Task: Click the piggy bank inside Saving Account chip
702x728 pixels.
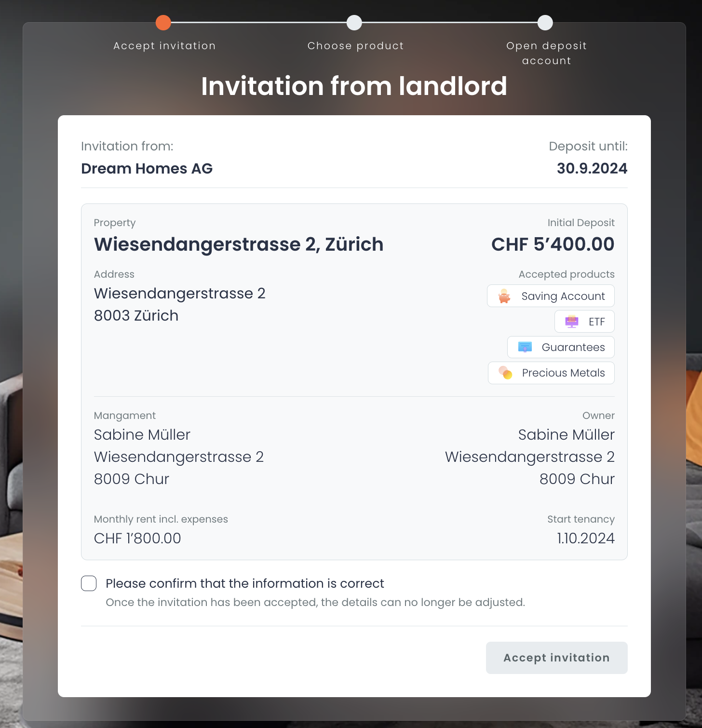Action: [x=503, y=296]
